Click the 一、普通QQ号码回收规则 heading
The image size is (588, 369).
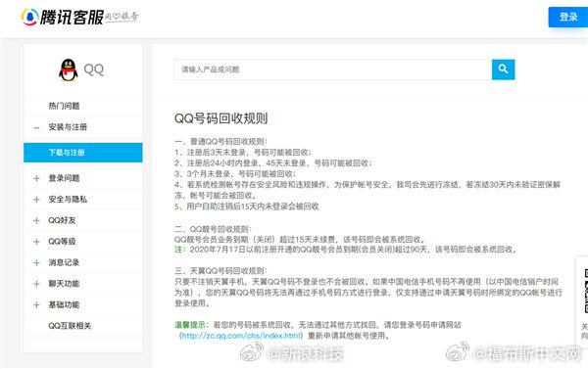pos(220,142)
